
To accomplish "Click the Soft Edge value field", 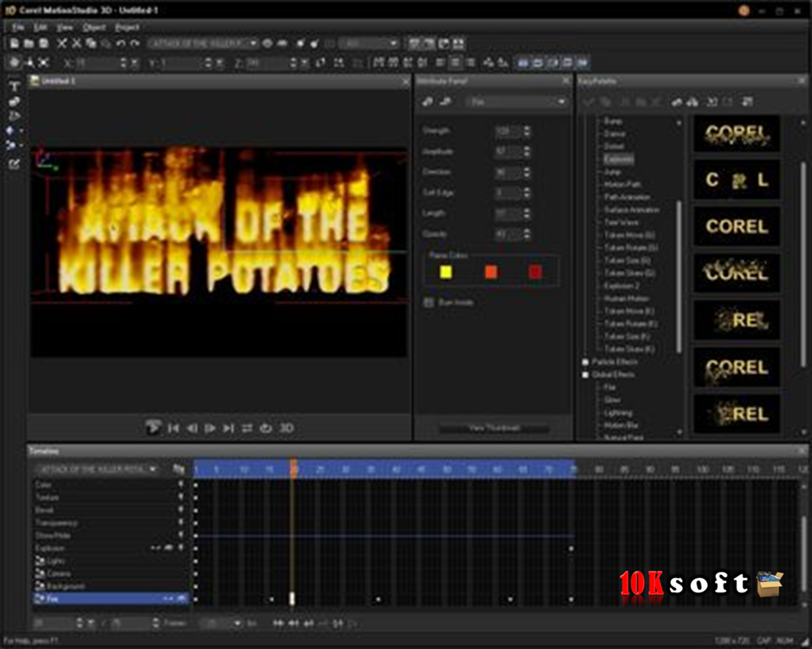I will coord(508,193).
